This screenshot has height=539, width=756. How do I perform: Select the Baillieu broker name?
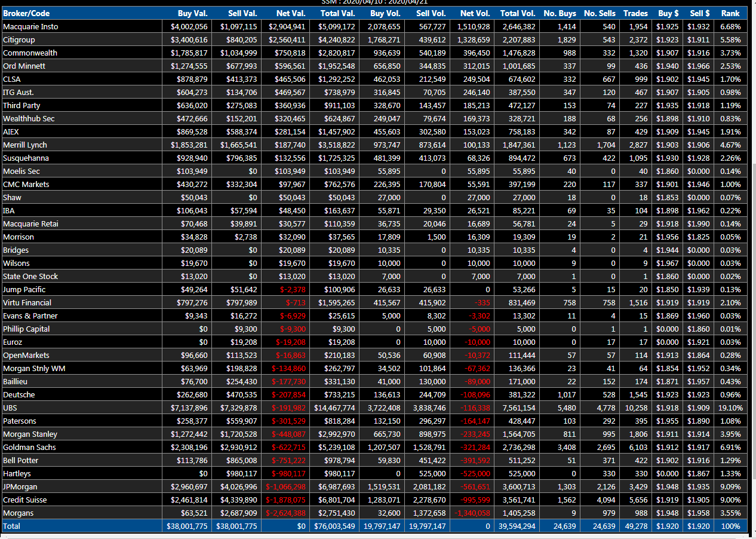(x=16, y=381)
